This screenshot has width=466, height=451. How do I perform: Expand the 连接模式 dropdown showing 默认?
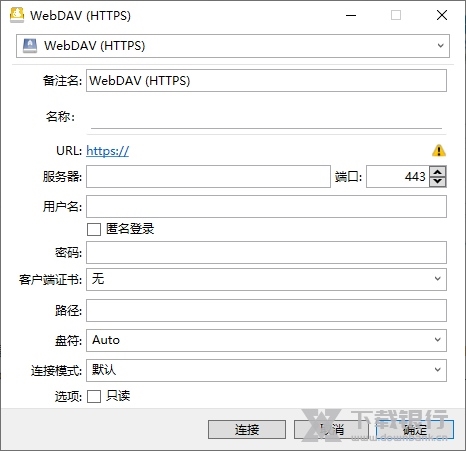[266, 370]
